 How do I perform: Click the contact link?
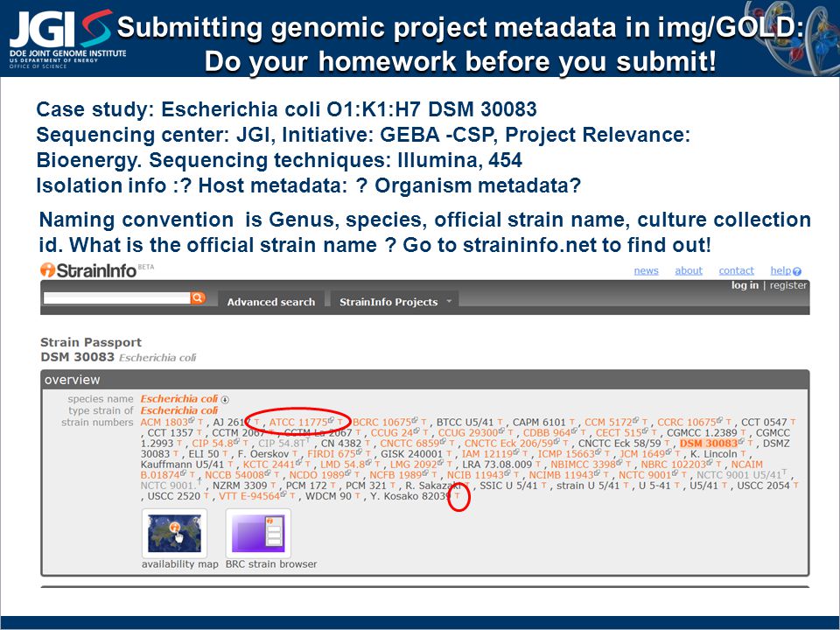(x=736, y=270)
